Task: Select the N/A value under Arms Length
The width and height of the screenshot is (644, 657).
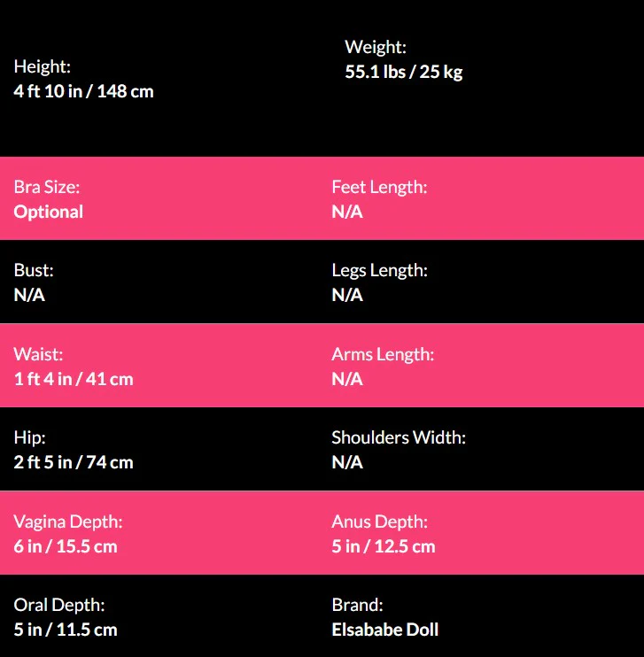Action: pos(347,379)
